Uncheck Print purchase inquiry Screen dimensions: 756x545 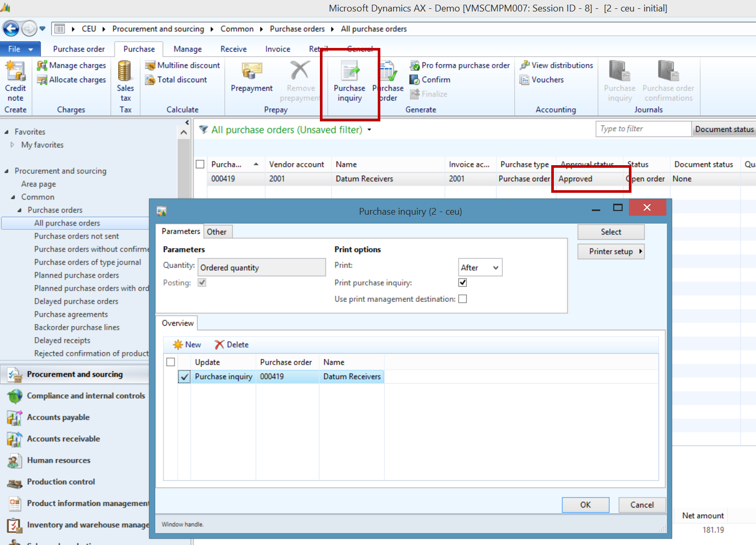click(x=462, y=282)
